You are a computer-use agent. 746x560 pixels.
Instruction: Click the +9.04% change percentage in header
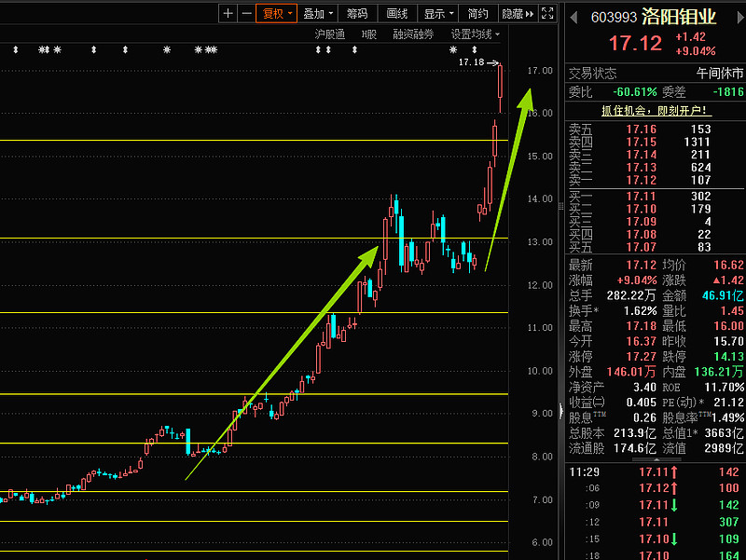[x=696, y=51]
